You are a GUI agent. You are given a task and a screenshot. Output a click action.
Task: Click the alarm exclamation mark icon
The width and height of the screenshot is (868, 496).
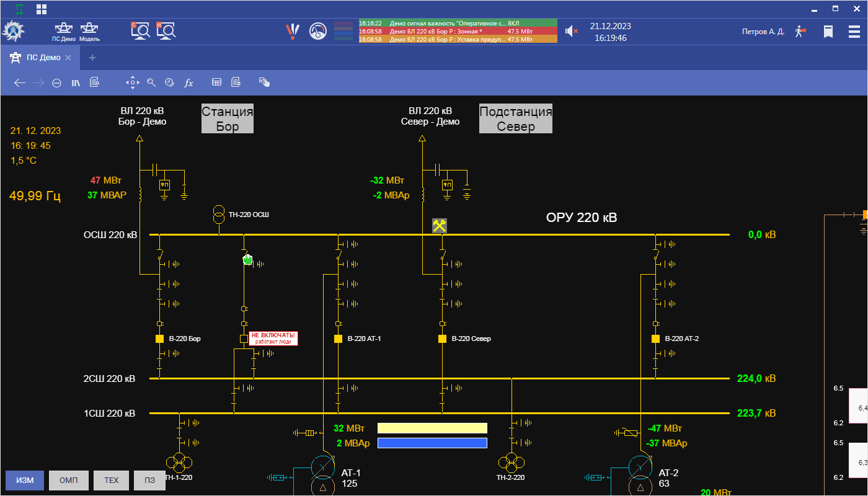(292, 30)
